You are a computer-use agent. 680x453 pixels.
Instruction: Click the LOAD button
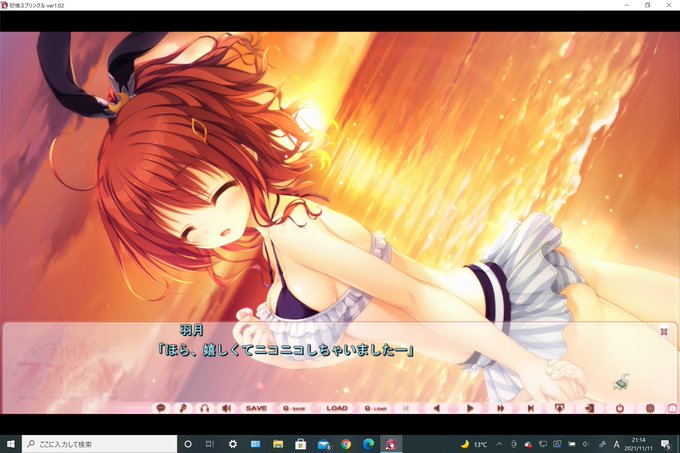pyautogui.click(x=337, y=408)
